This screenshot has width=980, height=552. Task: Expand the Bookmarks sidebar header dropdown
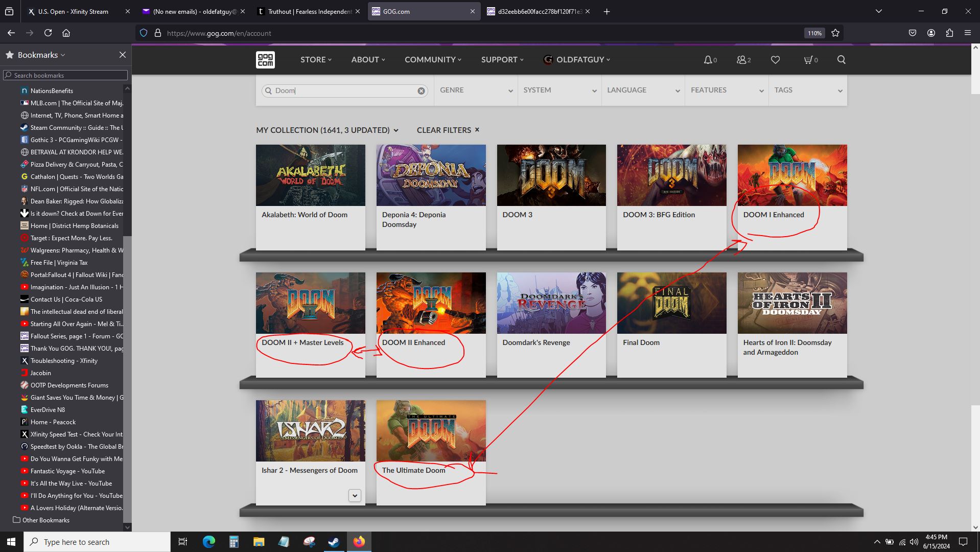pyautogui.click(x=41, y=55)
